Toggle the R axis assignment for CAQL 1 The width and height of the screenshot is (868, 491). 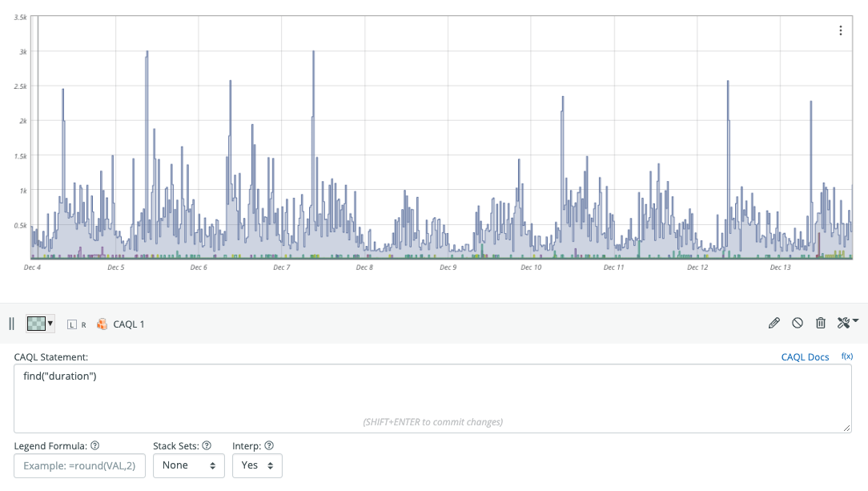[83, 324]
